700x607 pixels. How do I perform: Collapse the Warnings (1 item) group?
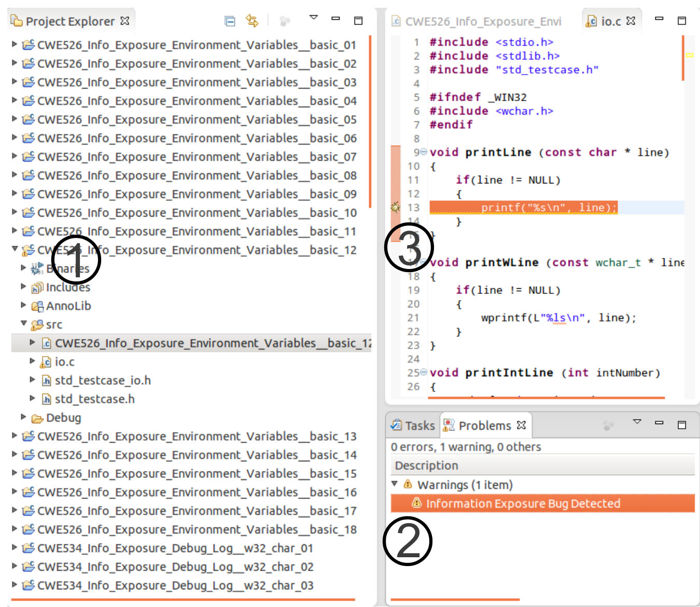[x=395, y=484]
